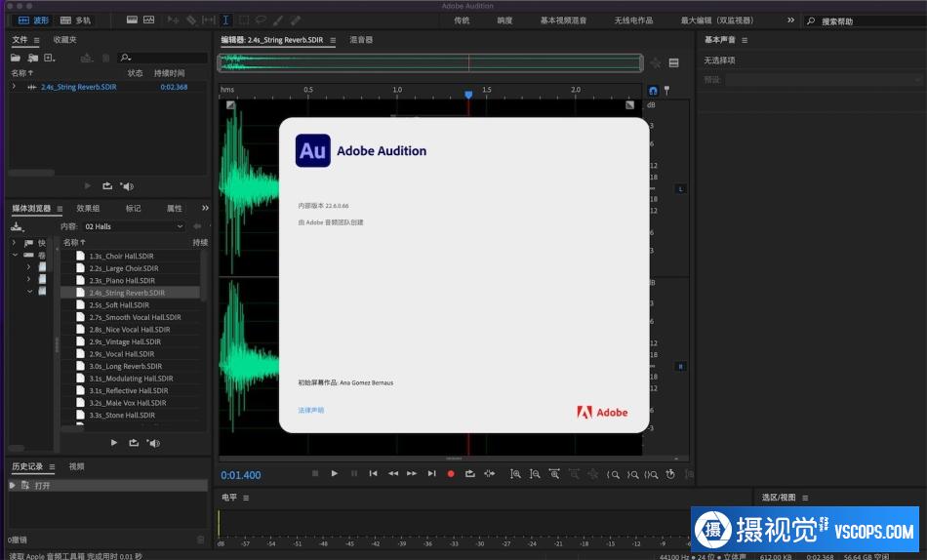This screenshot has height=560, width=927.
Task: Play the audio in transport bar
Action: (334, 473)
